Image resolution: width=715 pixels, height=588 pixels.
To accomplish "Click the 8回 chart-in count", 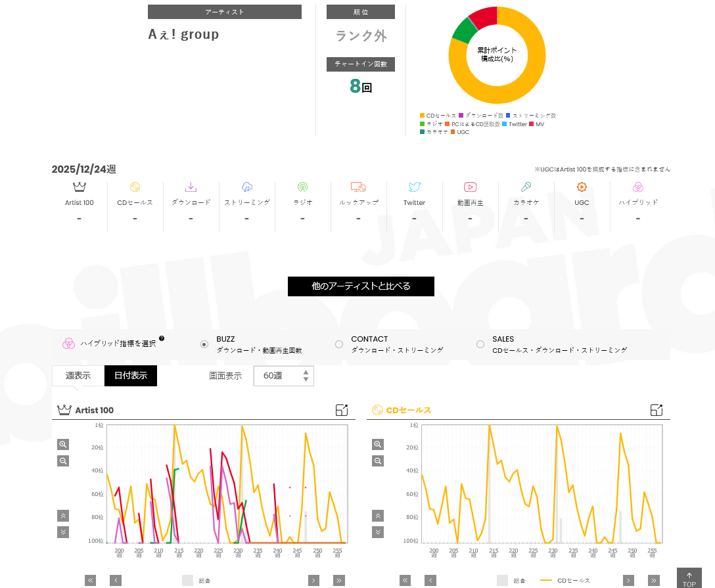I will [361, 86].
